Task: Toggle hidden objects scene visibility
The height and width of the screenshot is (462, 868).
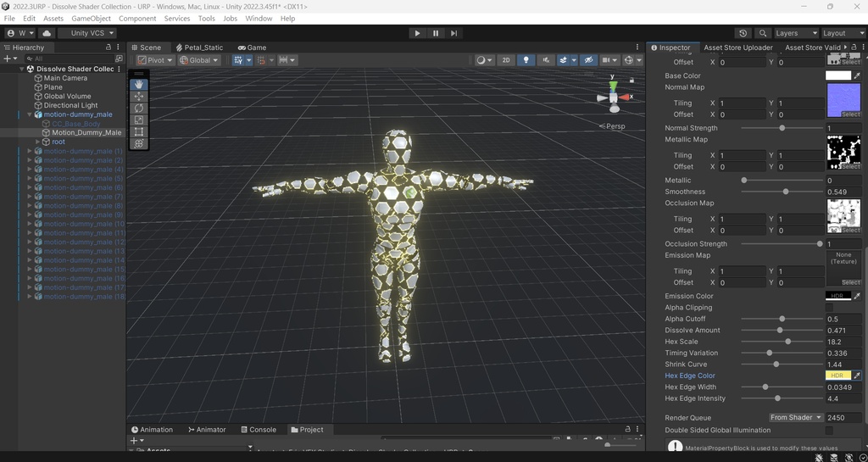Action: (588, 60)
